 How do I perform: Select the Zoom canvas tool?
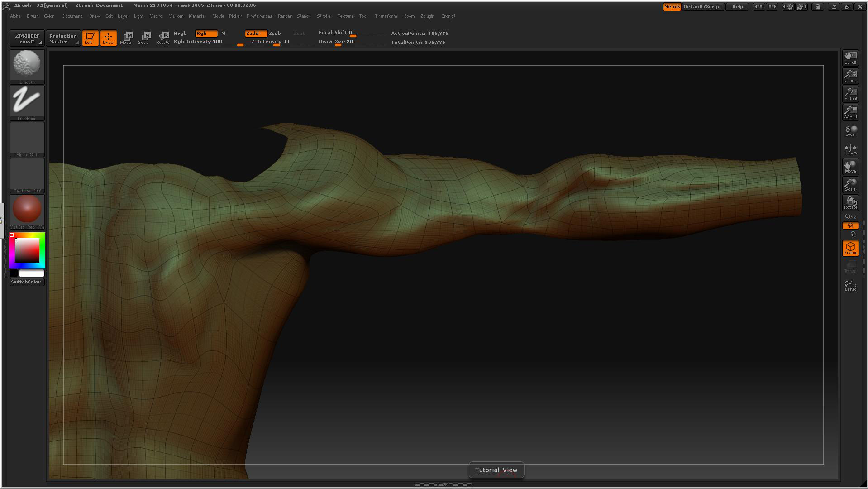pyautogui.click(x=850, y=76)
